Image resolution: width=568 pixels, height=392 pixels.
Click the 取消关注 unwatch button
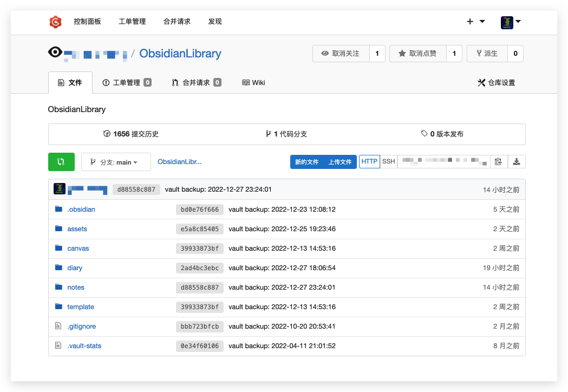(341, 54)
